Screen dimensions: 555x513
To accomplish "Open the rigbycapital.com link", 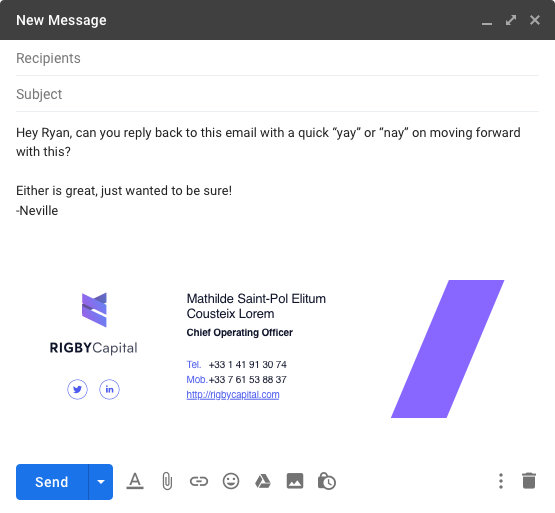I will [x=233, y=395].
